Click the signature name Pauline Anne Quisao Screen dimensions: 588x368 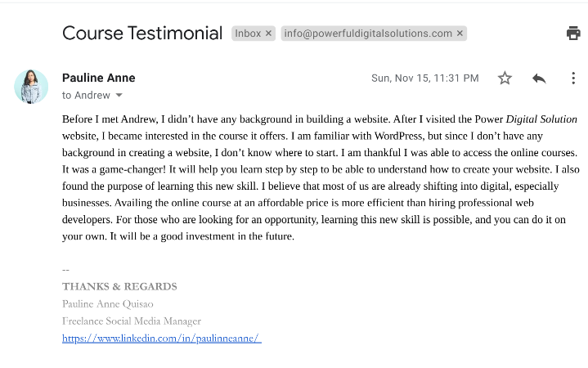coord(107,303)
